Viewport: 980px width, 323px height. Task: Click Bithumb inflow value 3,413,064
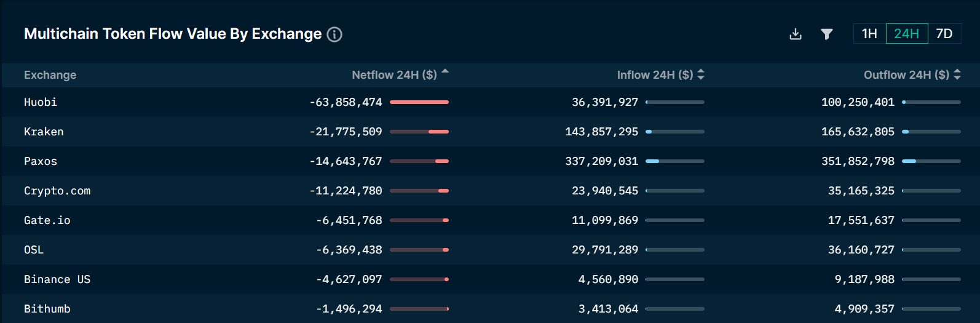(609, 309)
